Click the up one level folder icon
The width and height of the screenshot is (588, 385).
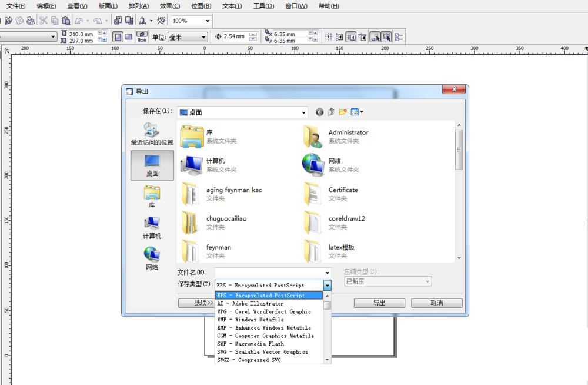[x=331, y=112]
